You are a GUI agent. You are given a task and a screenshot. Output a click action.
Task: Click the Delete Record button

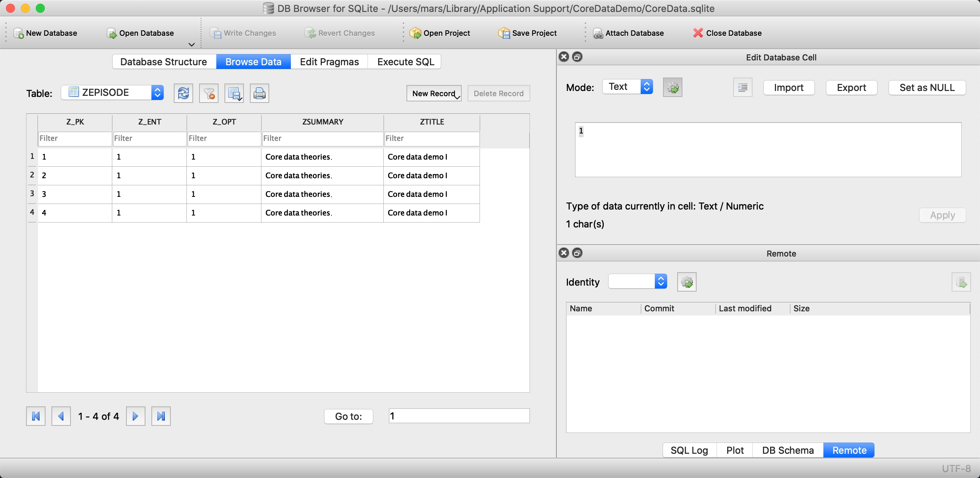point(499,94)
